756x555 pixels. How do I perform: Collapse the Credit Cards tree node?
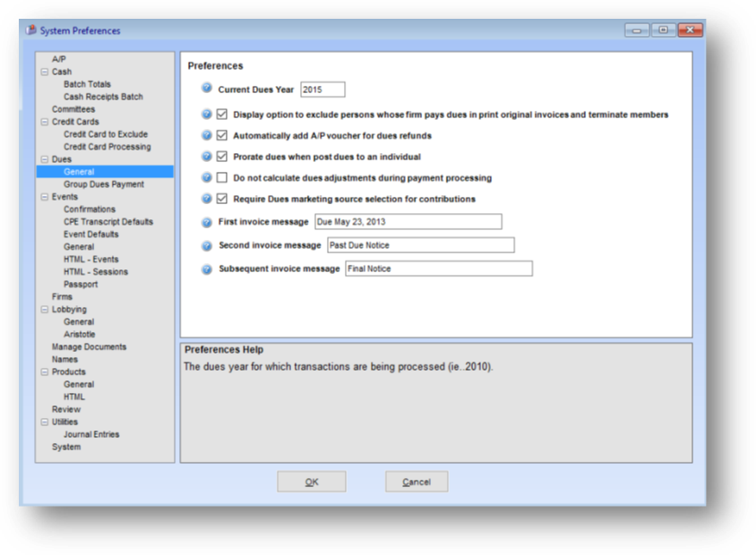(x=45, y=122)
